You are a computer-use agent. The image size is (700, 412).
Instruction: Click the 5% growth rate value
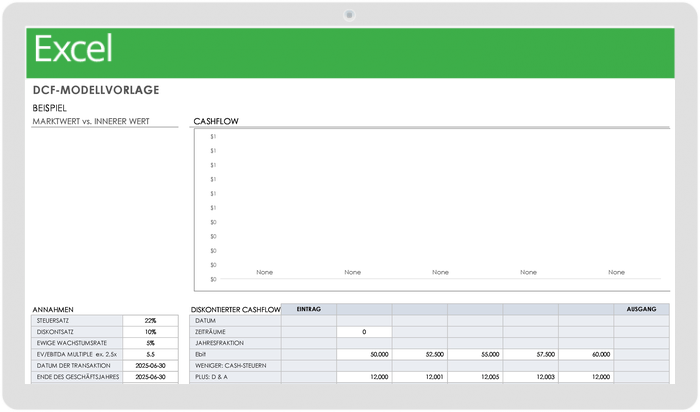[x=150, y=343]
